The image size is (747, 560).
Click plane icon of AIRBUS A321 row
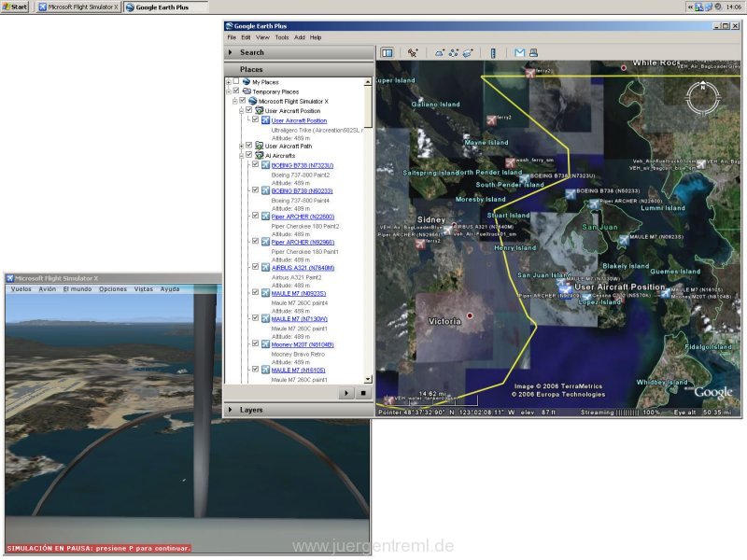point(265,268)
